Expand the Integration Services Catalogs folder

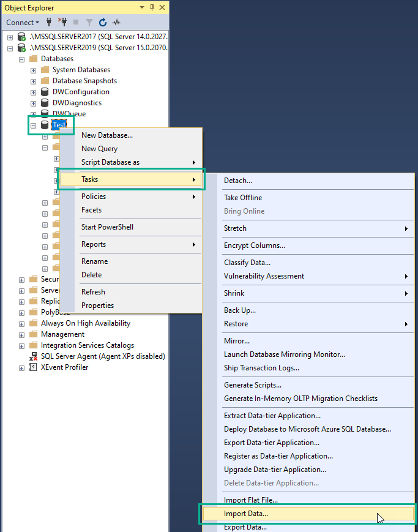21,346
